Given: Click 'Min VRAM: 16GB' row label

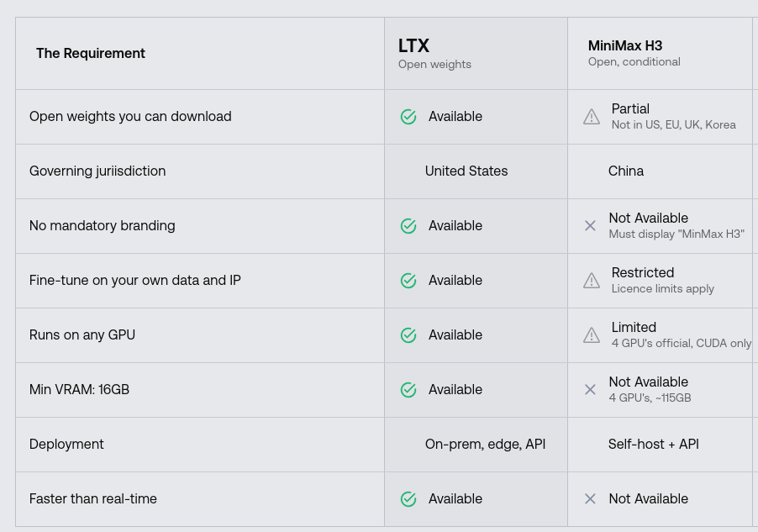Looking at the screenshot, I should coord(79,390).
